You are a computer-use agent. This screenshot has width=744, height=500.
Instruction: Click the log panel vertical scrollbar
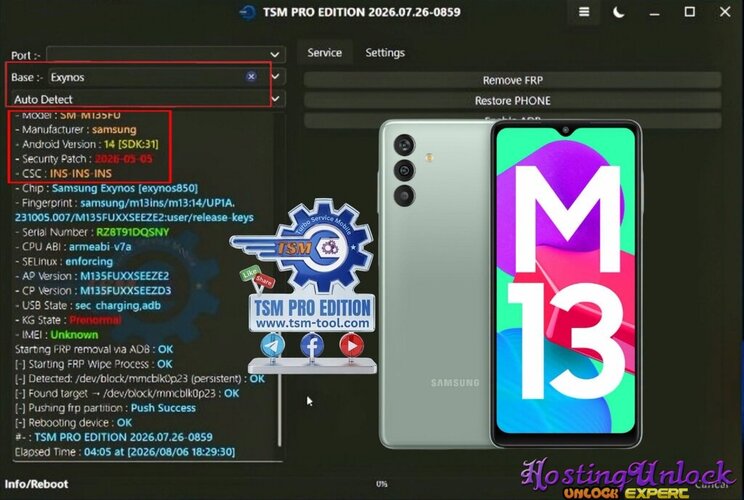pos(279,408)
